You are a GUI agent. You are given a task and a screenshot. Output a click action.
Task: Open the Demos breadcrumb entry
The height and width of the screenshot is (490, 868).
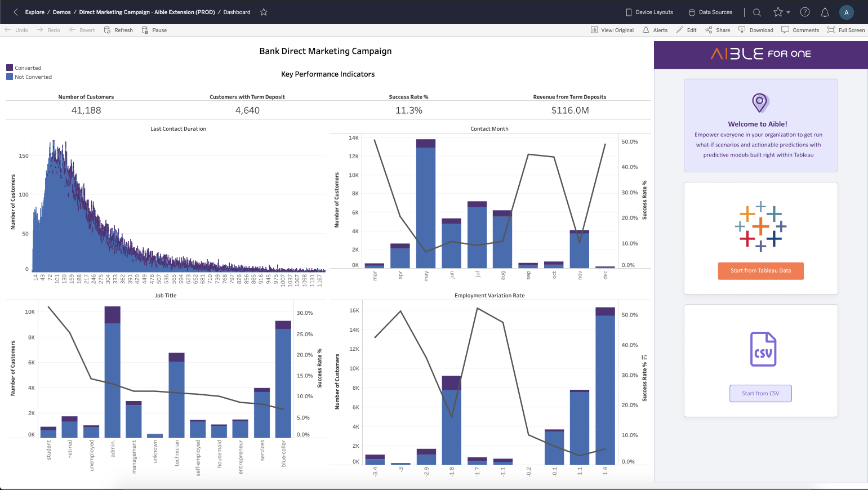(x=61, y=11)
